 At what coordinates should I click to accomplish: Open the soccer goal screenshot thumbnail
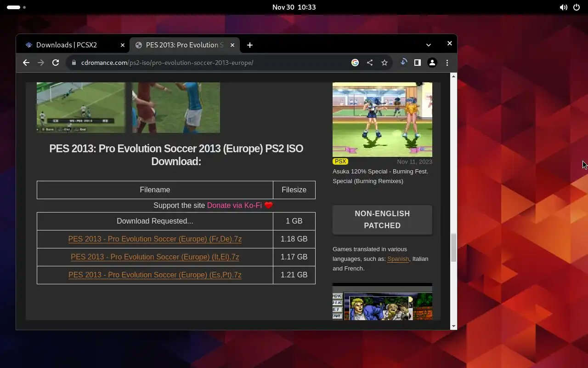pos(81,108)
